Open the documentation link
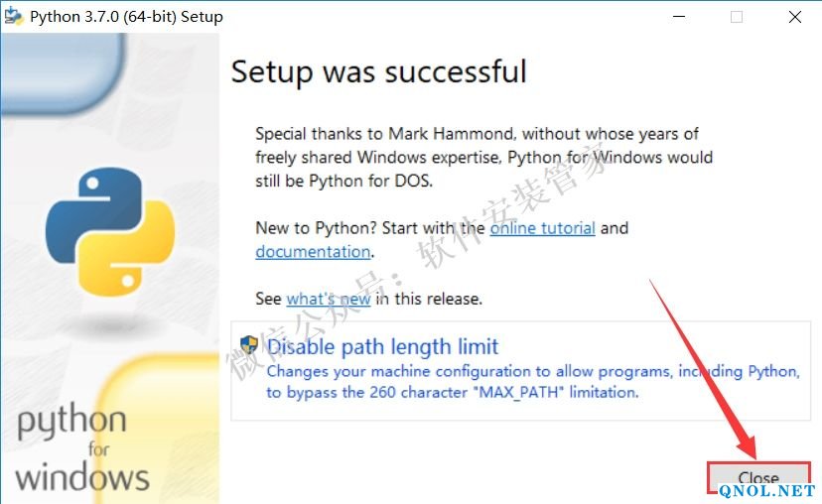The image size is (822, 504). (x=313, y=252)
